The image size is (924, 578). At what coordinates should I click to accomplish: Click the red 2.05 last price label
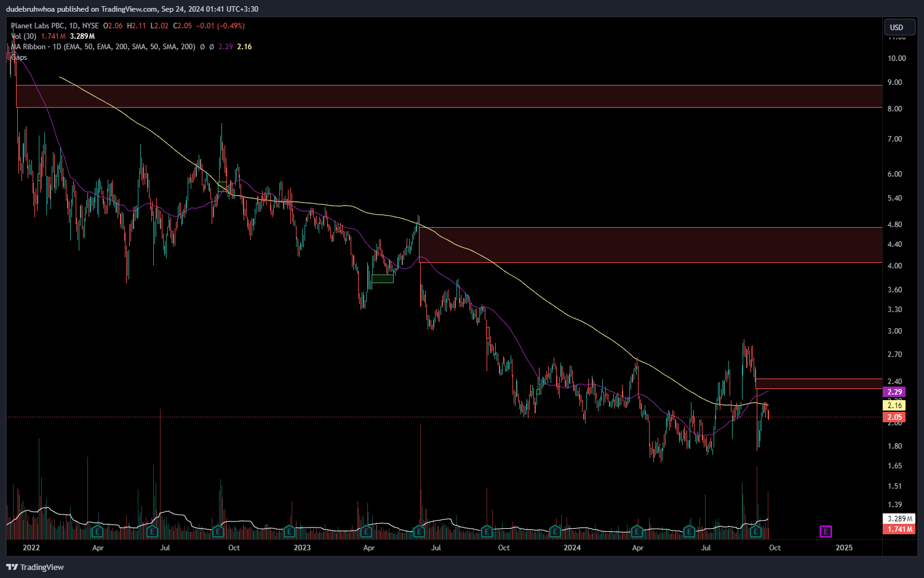(894, 417)
